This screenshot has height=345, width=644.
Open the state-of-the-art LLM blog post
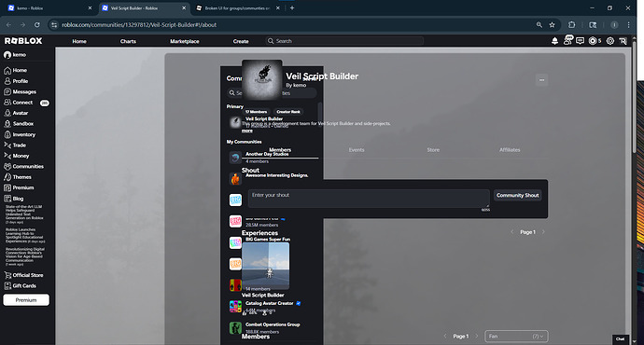[24, 214]
